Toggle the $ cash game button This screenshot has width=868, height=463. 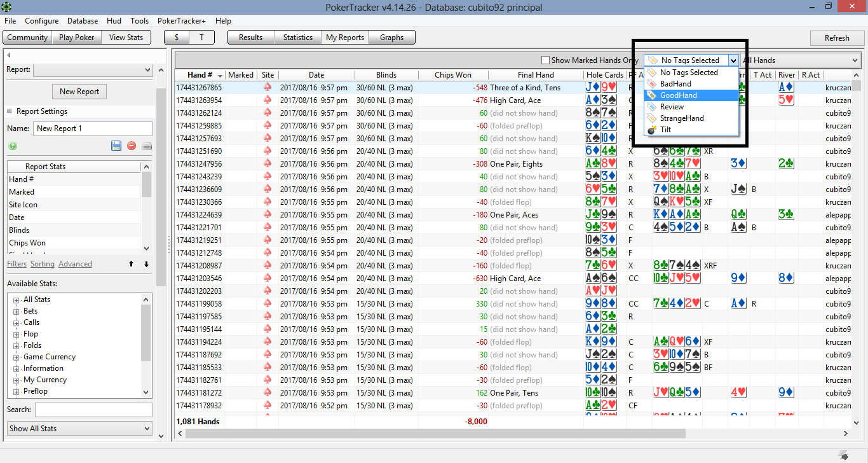point(177,38)
